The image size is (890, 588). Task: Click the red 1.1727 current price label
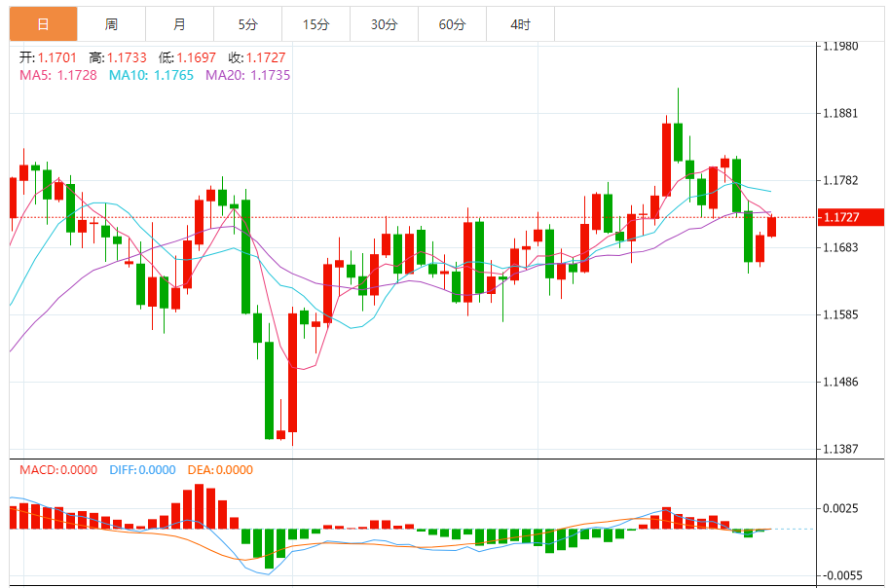pyautogui.click(x=850, y=217)
